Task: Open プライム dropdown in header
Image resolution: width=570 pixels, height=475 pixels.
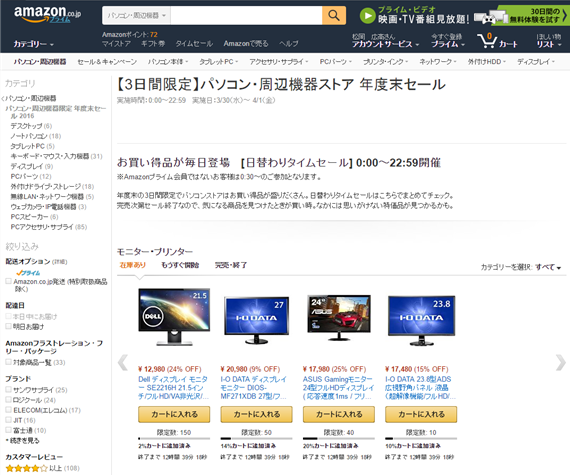Action: pos(448,44)
